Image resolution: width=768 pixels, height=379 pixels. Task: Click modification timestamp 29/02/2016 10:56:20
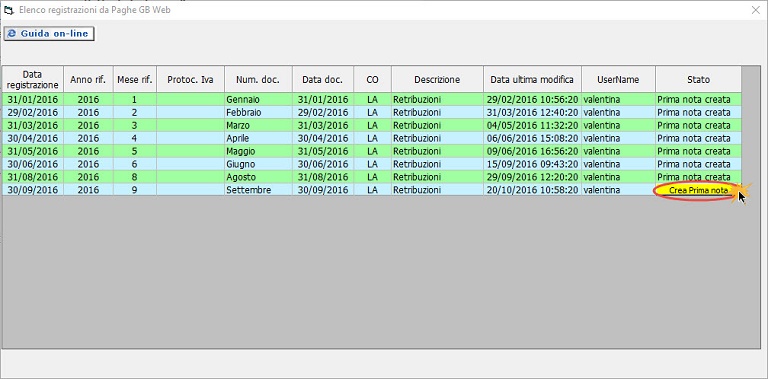point(532,99)
